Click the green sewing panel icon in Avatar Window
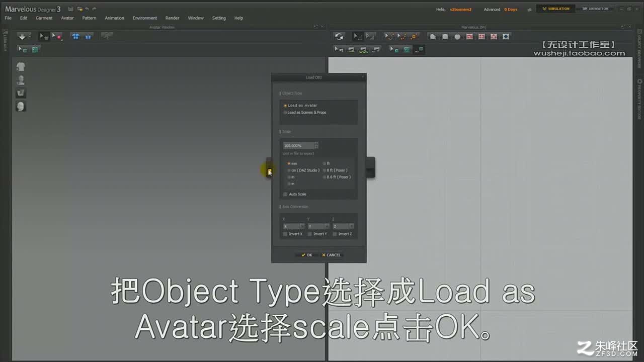 click(35, 49)
